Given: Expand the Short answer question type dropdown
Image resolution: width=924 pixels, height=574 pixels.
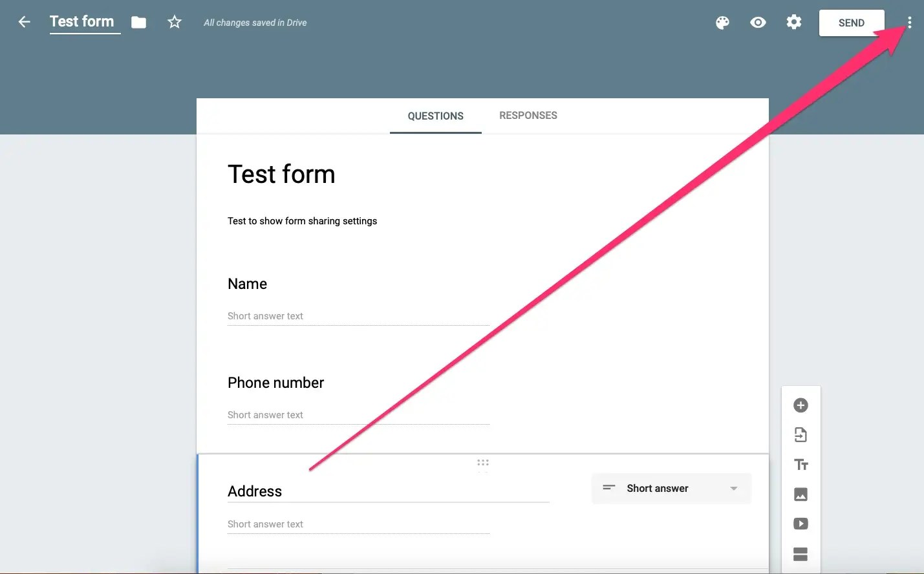Looking at the screenshot, I should click(x=671, y=489).
